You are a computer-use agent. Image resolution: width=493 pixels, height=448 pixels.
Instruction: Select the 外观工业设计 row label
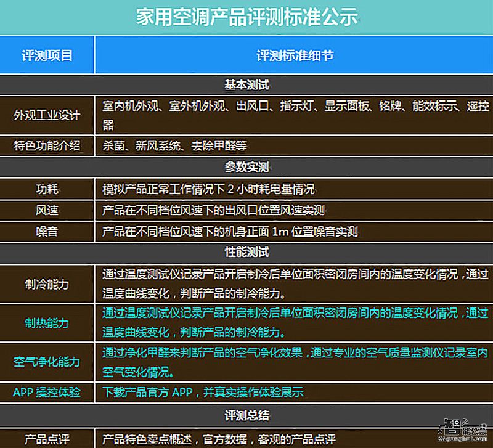pyautogui.click(x=46, y=115)
